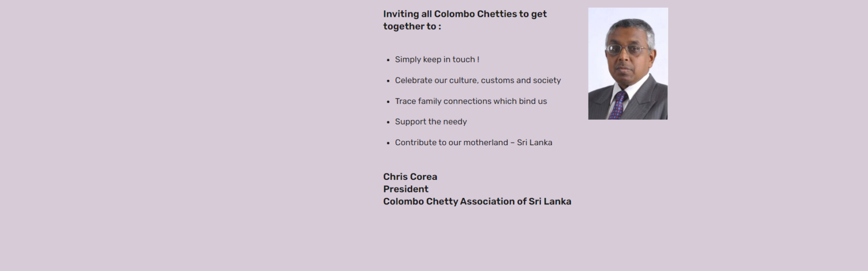Click "Trace family connections which bind us"
The image size is (868, 271).
(470, 101)
